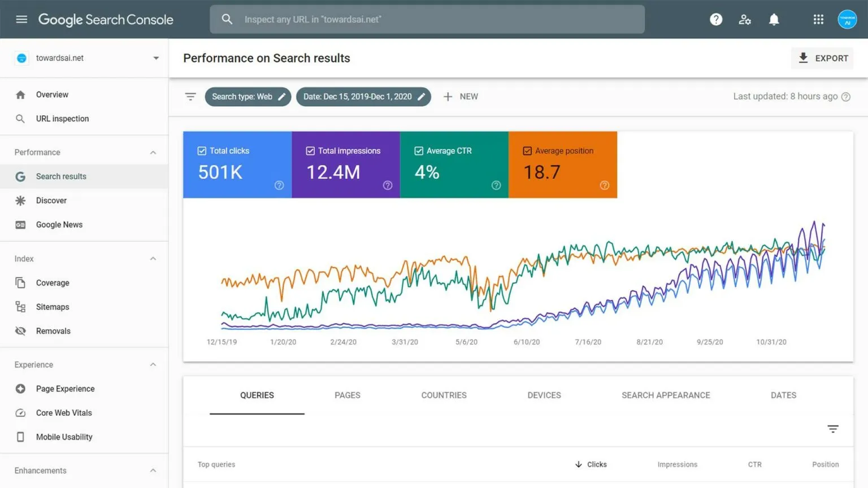This screenshot has height=488, width=868.
Task: Open the towardsai.net property dropdown
Action: coord(155,58)
